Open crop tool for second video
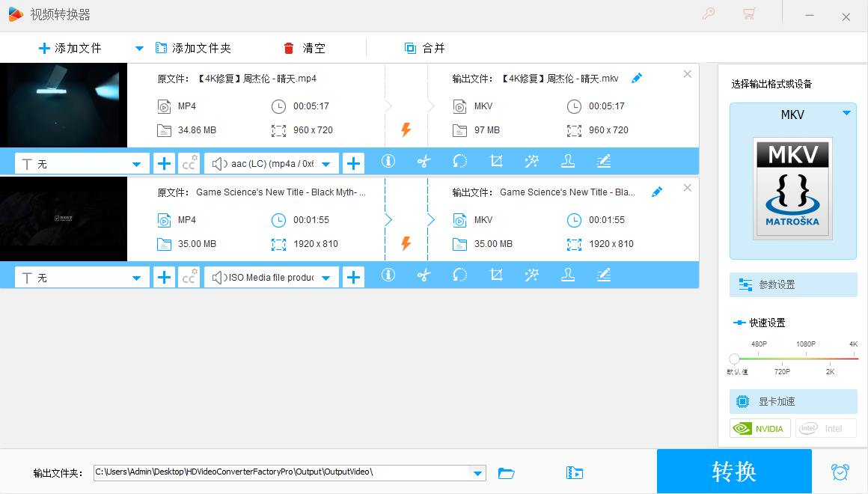 coord(495,276)
